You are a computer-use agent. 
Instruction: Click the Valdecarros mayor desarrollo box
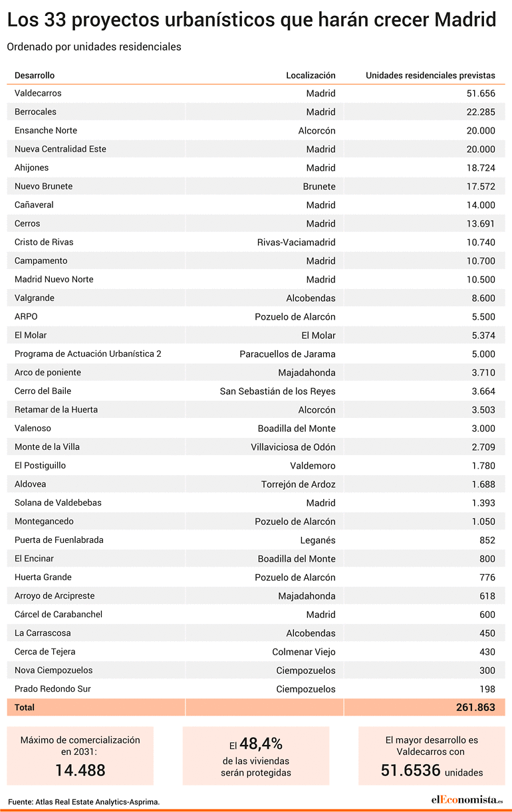pyautogui.click(x=432, y=756)
